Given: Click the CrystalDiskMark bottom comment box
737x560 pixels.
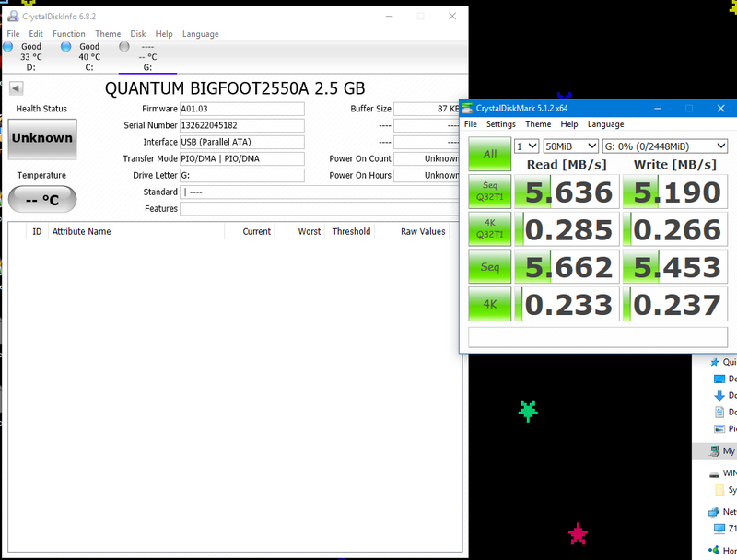Looking at the screenshot, I should coord(598,337).
